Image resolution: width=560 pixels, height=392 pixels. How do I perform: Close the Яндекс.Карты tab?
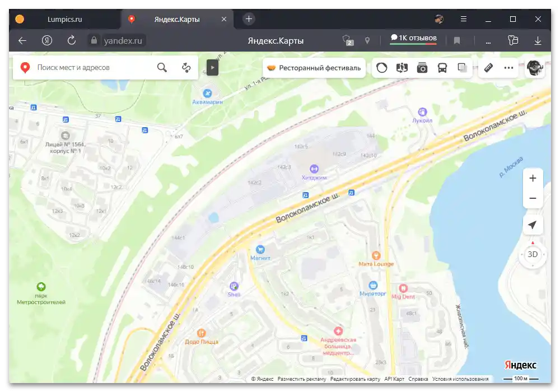tap(224, 19)
